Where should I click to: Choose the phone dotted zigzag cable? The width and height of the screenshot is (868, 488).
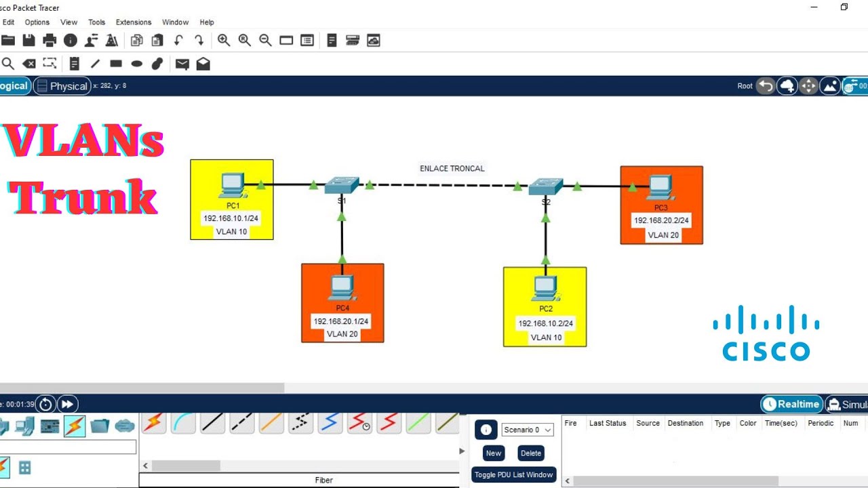[301, 423]
